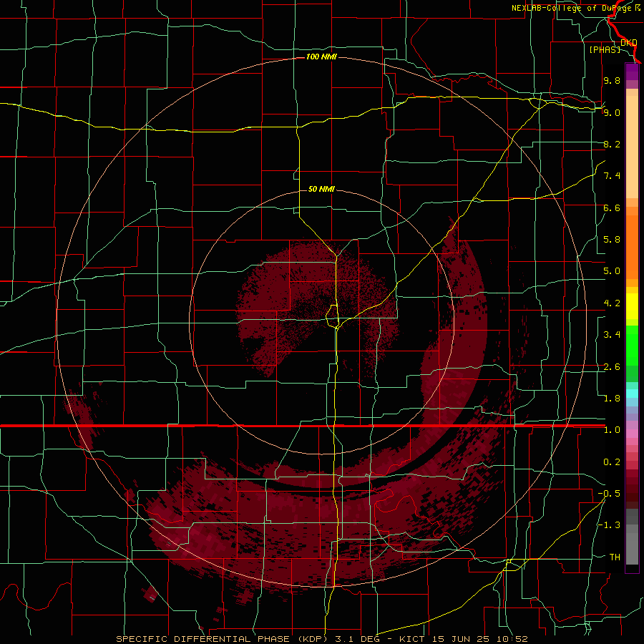Click the 6.6 value on the scale
Viewport: 644px width, 644px height.
click(x=612, y=208)
